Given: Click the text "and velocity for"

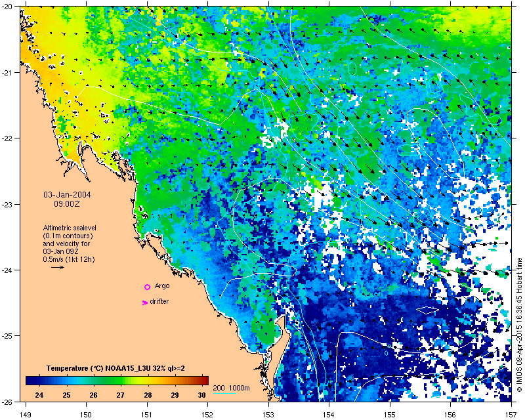Looking at the screenshot, I should point(66,243).
